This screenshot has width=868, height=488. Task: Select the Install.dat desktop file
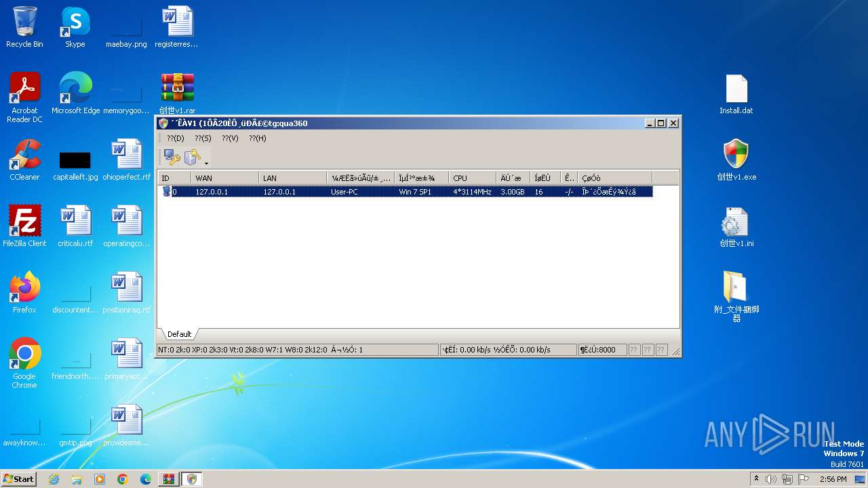pos(736,94)
